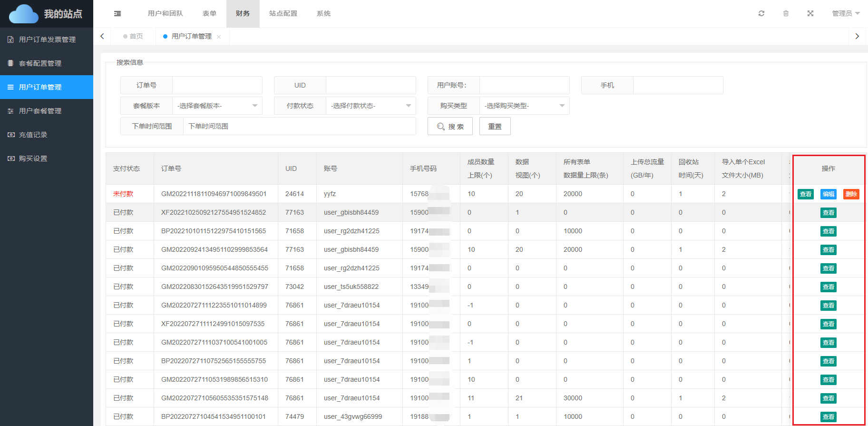
Task: Open 用户订单发票管理 in the sidebar
Action: tap(47, 40)
